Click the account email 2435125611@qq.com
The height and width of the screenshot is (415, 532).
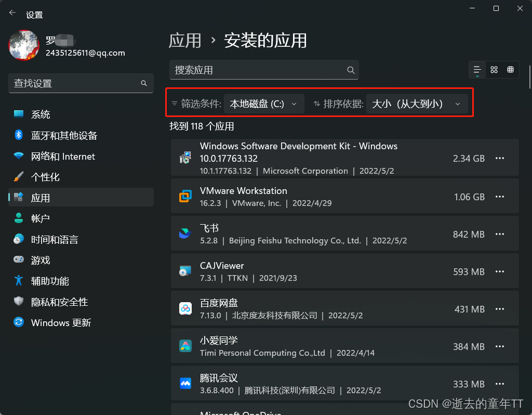[x=86, y=53]
